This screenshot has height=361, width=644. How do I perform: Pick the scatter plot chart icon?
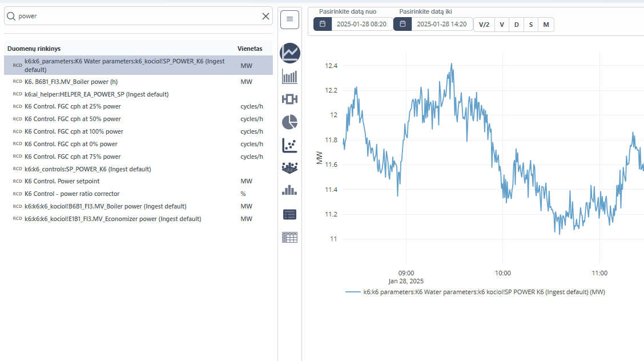coord(290,145)
